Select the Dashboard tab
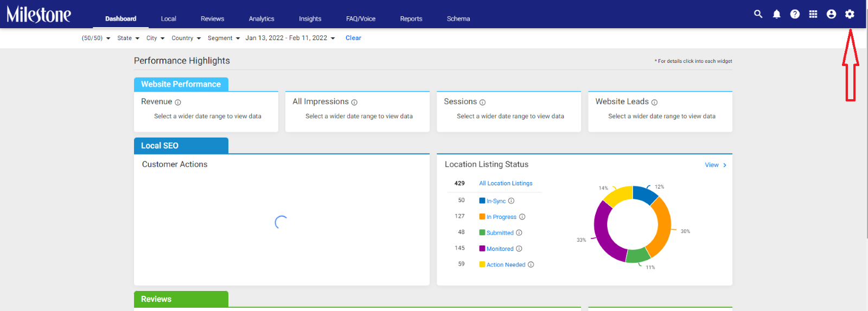The width and height of the screenshot is (868, 311). [x=120, y=18]
